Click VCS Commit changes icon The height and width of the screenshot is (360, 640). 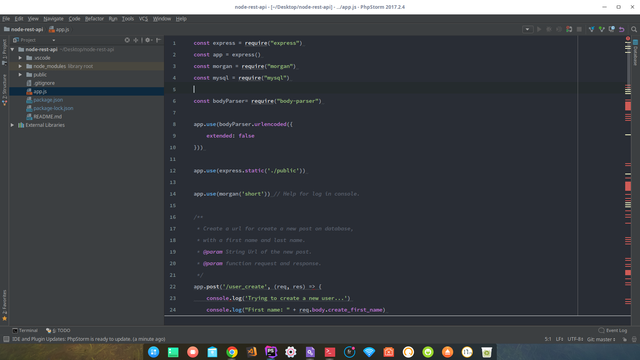[602, 29]
